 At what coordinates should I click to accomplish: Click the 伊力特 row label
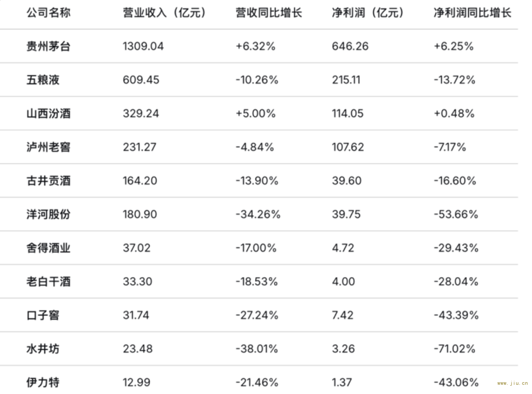click(43, 383)
